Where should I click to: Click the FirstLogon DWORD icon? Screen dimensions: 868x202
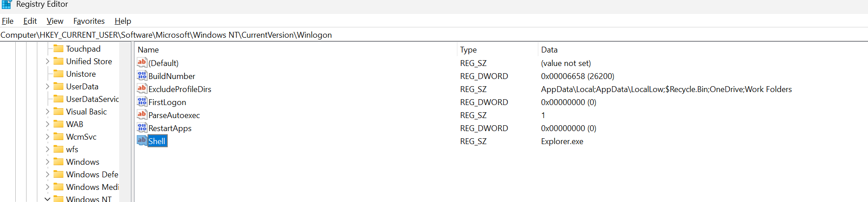[142, 101]
